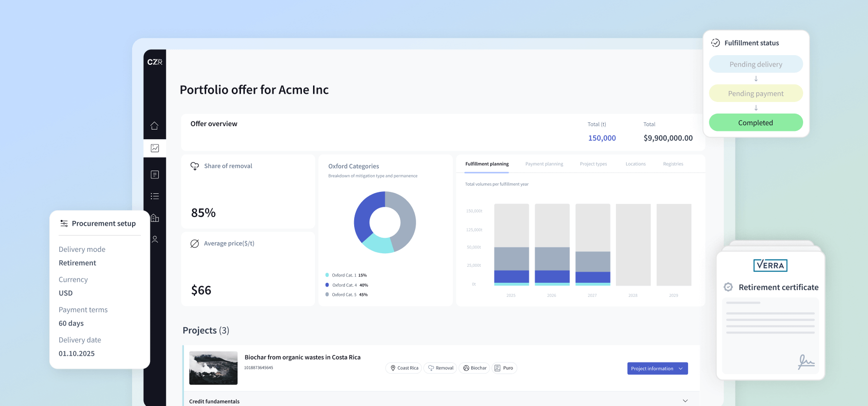Switch to the Payment planning tab
The image size is (868, 406).
(544, 164)
